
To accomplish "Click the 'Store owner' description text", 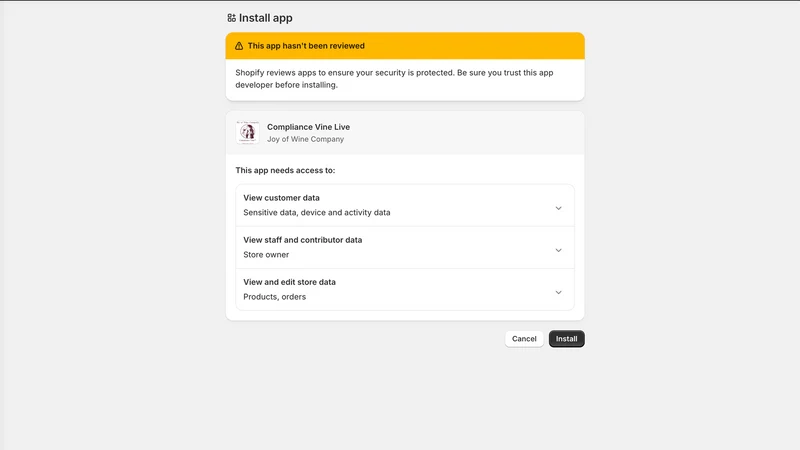I will (x=266, y=255).
